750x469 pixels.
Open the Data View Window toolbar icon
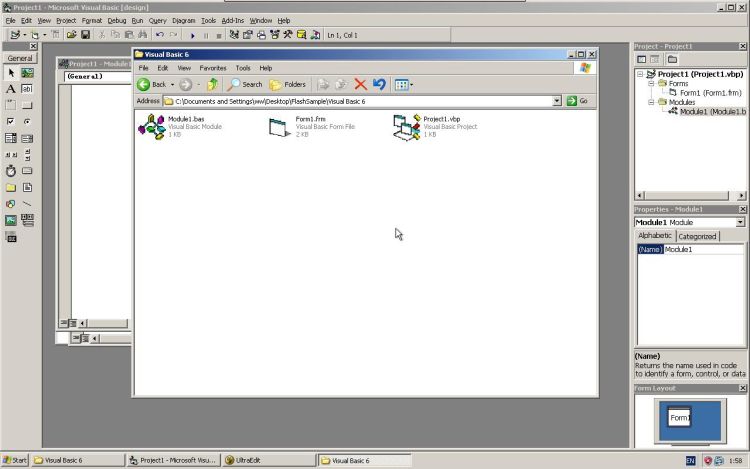[x=301, y=34]
